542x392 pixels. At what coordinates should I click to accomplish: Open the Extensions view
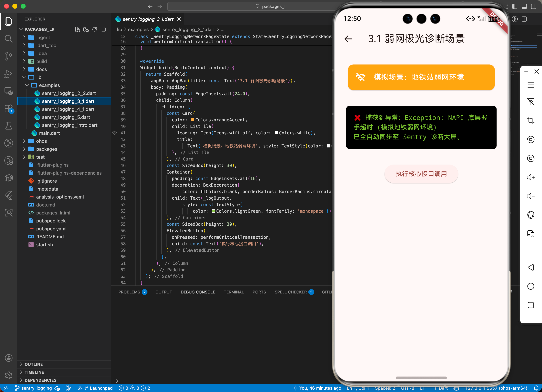(9, 109)
